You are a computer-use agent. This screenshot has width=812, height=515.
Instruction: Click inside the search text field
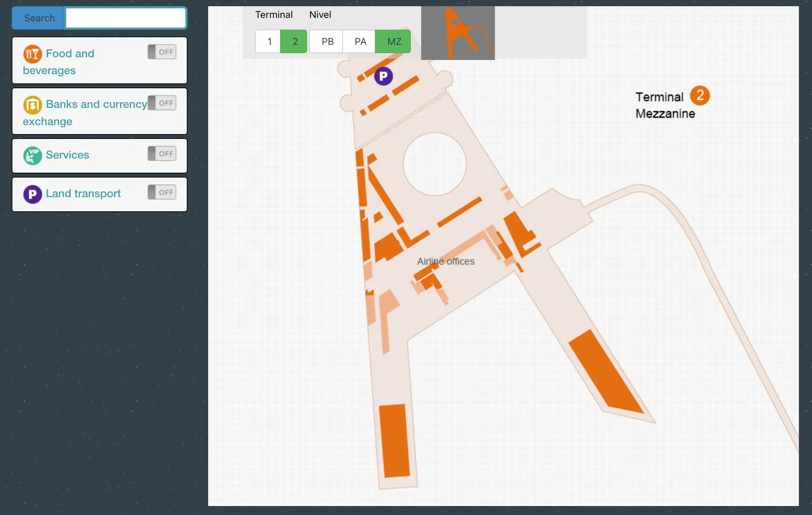[125, 18]
